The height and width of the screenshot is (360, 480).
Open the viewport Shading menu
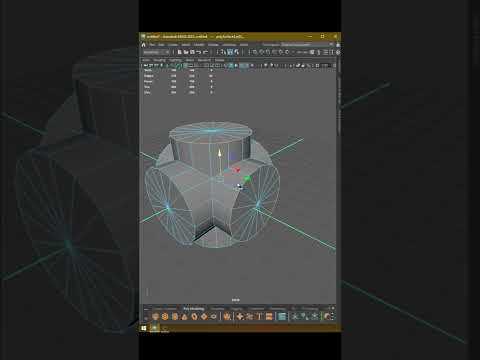coord(159,60)
